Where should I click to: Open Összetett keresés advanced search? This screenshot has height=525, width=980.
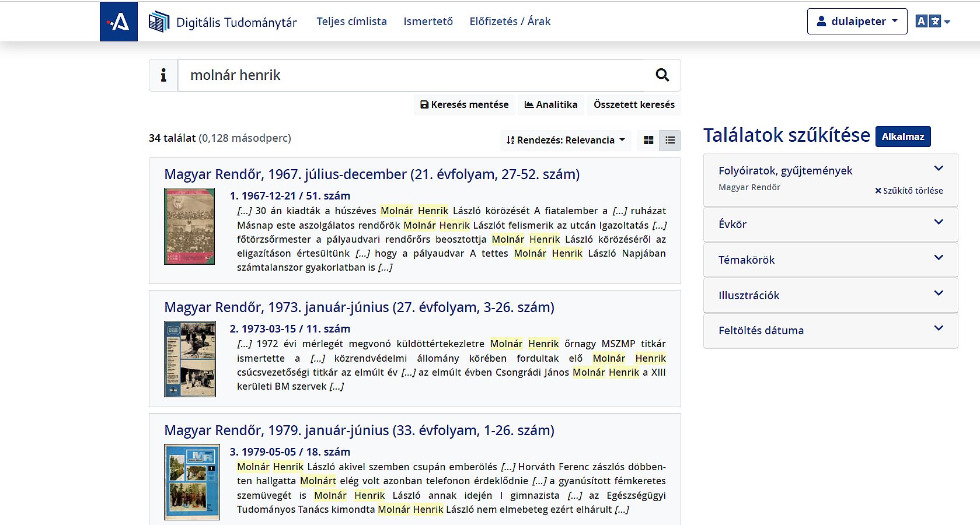click(634, 104)
